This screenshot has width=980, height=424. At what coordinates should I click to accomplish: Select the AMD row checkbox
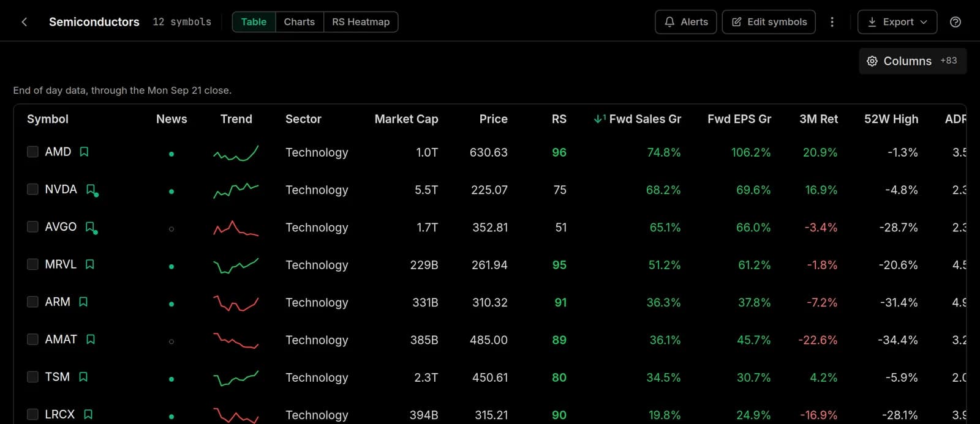click(32, 152)
